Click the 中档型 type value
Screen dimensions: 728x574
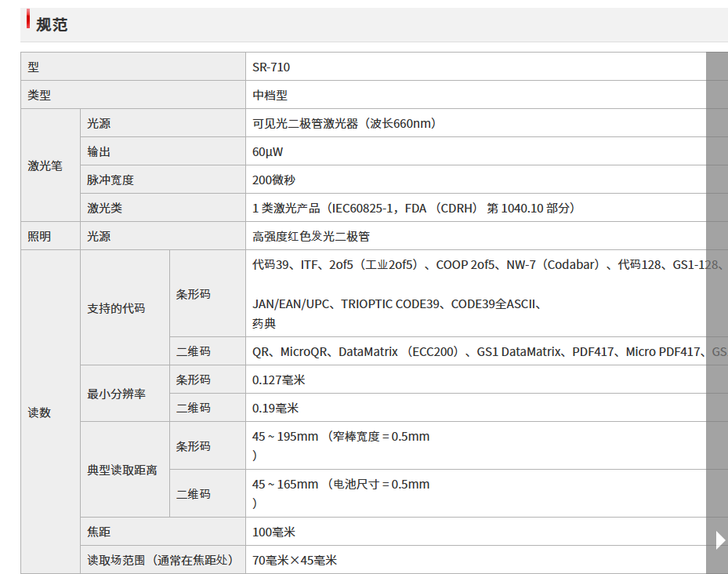(x=270, y=96)
